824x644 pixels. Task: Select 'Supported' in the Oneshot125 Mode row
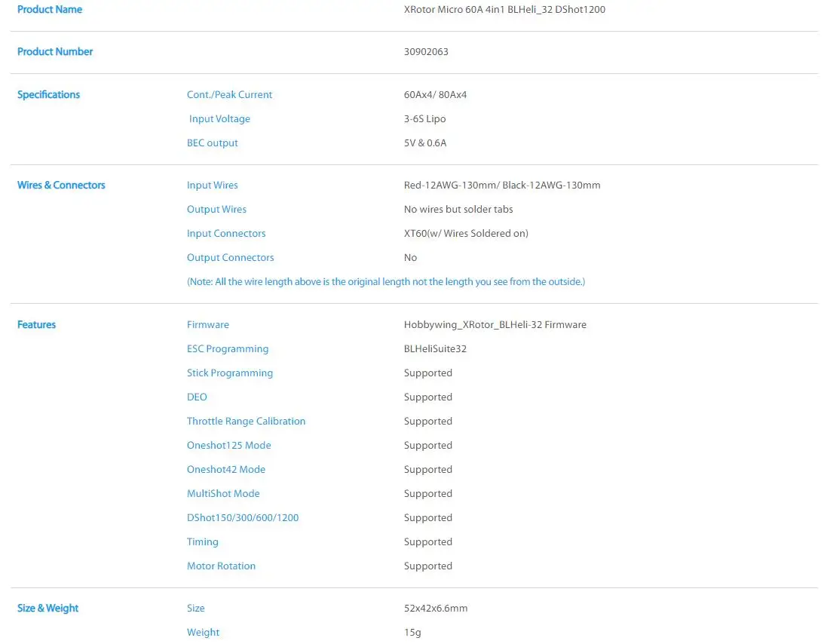tap(427, 445)
